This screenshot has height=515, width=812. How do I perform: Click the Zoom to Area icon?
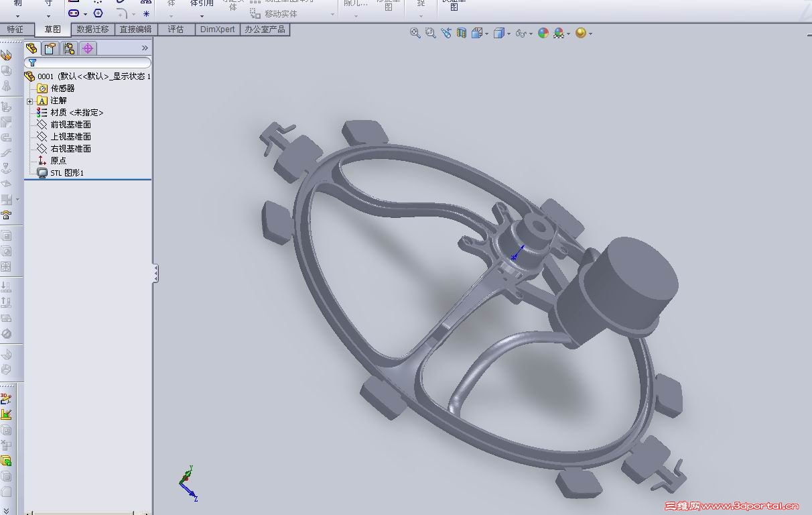[430, 33]
